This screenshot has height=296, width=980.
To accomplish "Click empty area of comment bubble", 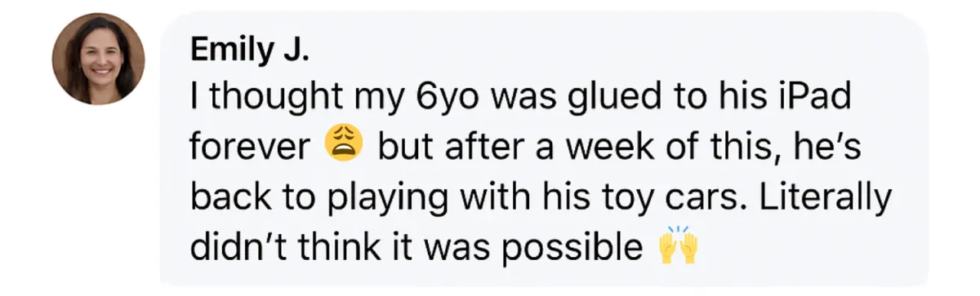I will [817, 253].
